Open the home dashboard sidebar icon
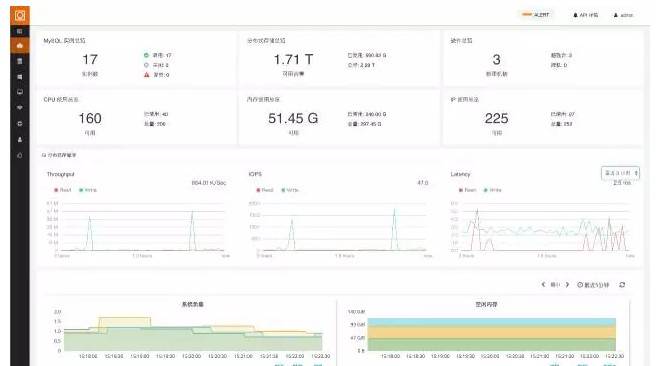The image size is (669, 366). pos(20,46)
